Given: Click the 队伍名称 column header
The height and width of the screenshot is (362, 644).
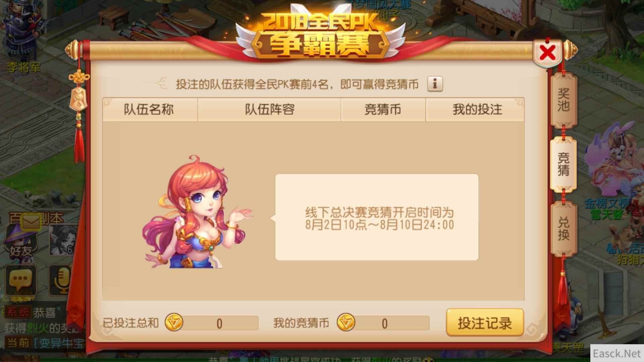Looking at the screenshot, I should (x=150, y=110).
